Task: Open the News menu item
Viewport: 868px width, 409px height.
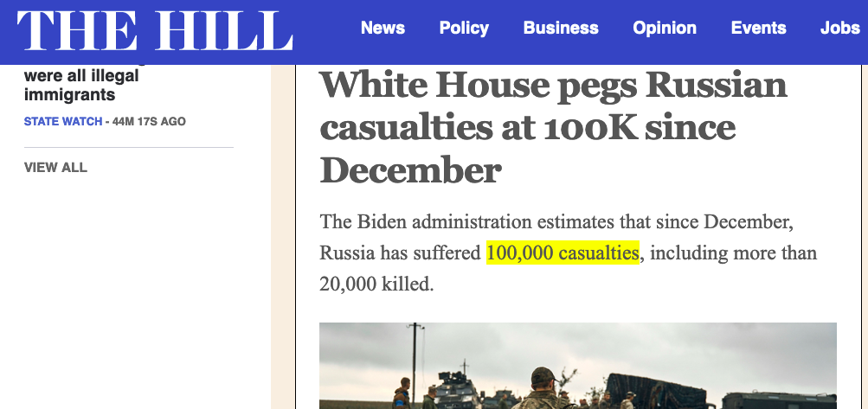Action: [383, 28]
